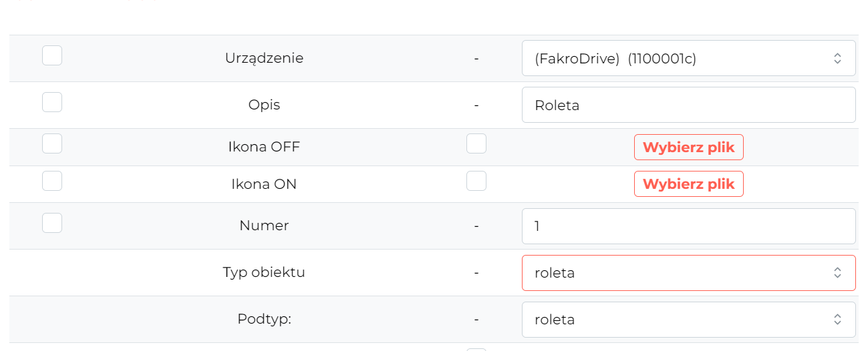Image resolution: width=868 pixels, height=351 pixels.
Task: Expand the Podtyp dropdown set to roleta
Action: (x=689, y=320)
